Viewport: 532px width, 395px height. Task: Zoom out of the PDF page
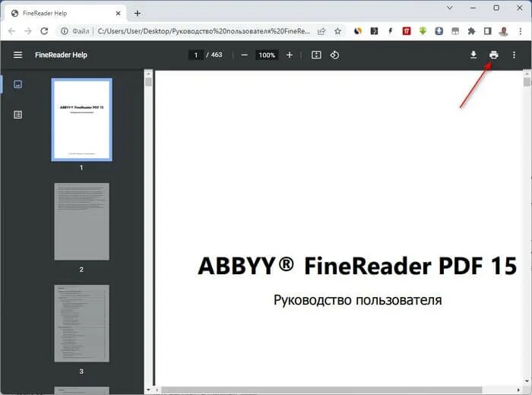click(x=244, y=55)
